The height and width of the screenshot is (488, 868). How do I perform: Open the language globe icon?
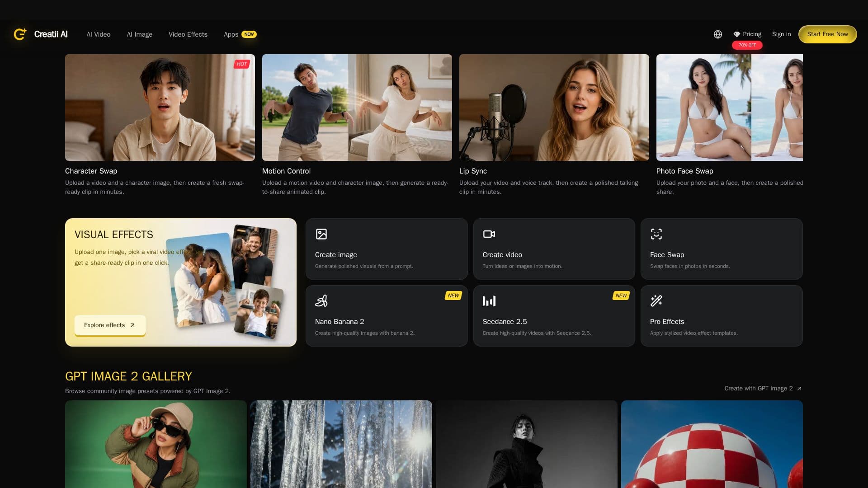pos(717,34)
